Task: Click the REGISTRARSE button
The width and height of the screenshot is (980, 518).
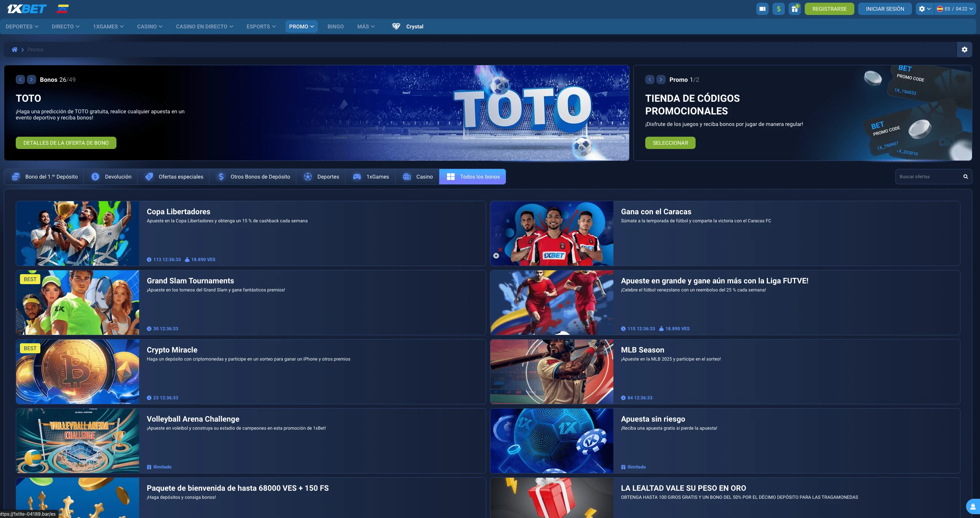Action: click(x=829, y=8)
